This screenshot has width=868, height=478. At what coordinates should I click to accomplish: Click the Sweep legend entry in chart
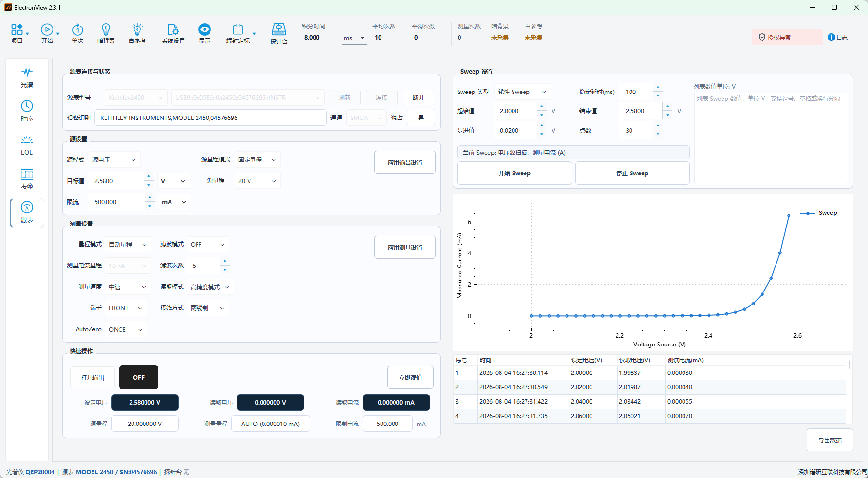[x=819, y=213]
